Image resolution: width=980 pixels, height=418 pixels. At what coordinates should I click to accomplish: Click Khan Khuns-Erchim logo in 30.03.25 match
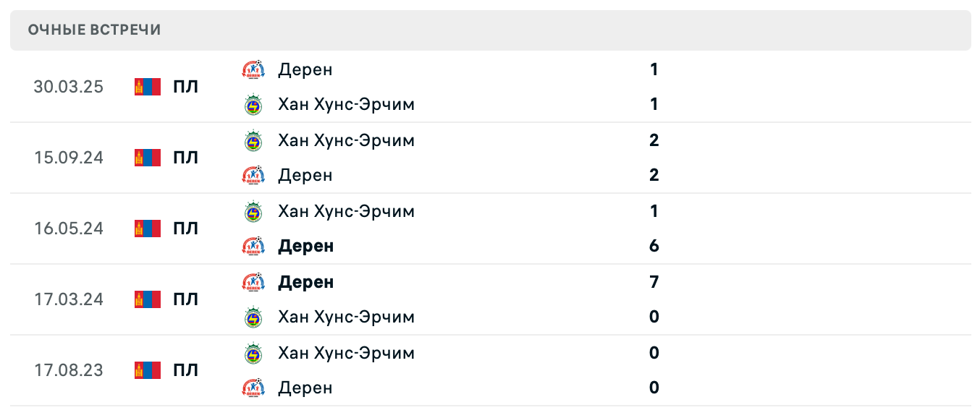[x=253, y=104]
